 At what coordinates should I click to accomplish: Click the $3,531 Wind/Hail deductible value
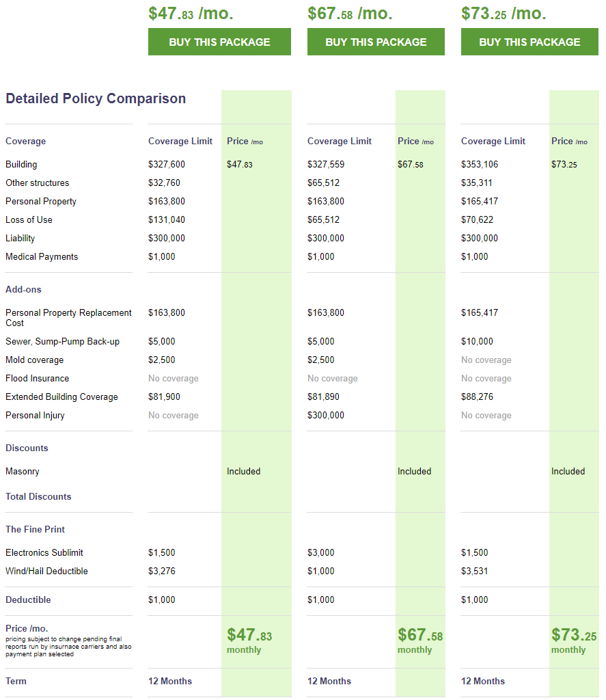(474, 571)
